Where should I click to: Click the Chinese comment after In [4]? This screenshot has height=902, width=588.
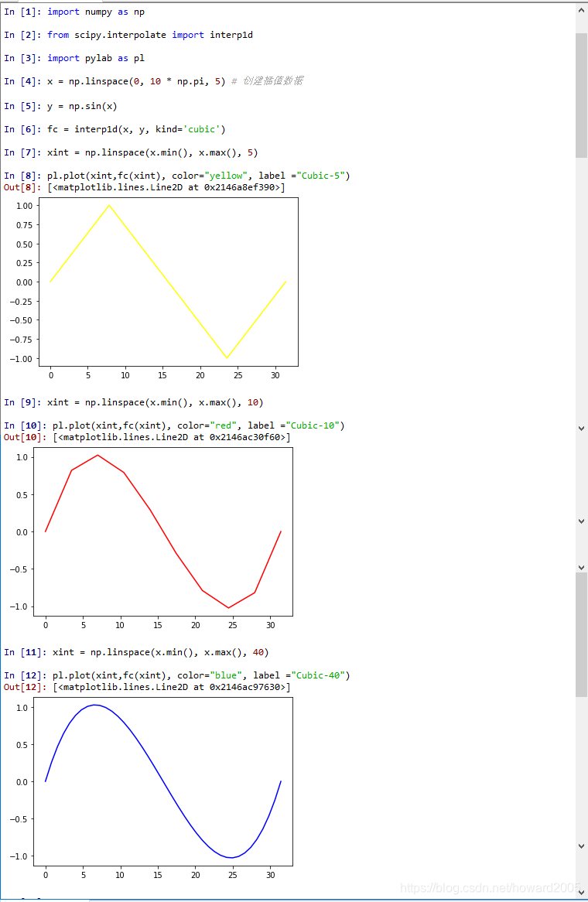(x=268, y=81)
